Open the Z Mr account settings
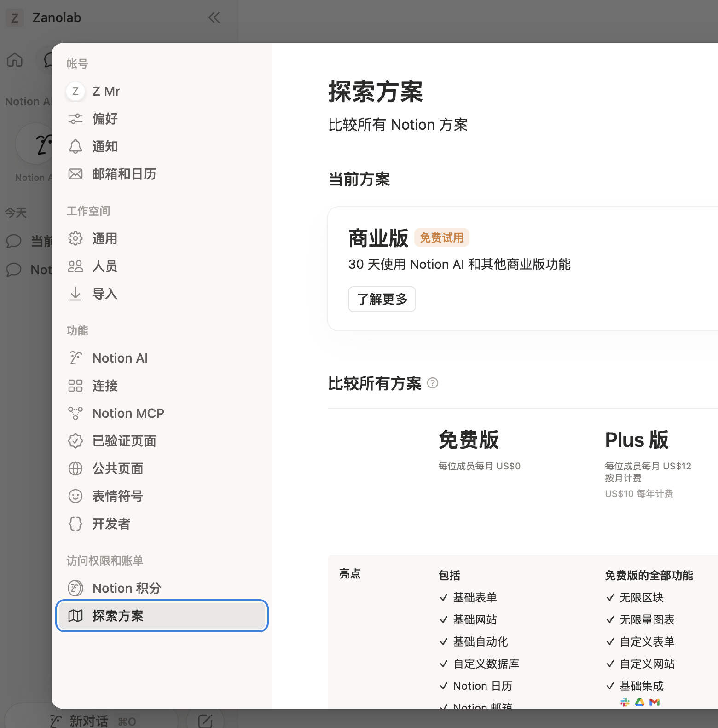 (162, 91)
